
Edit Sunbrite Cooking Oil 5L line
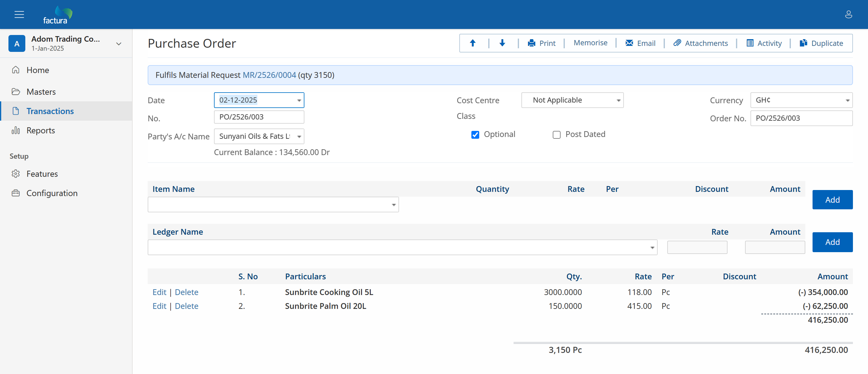[159, 292]
